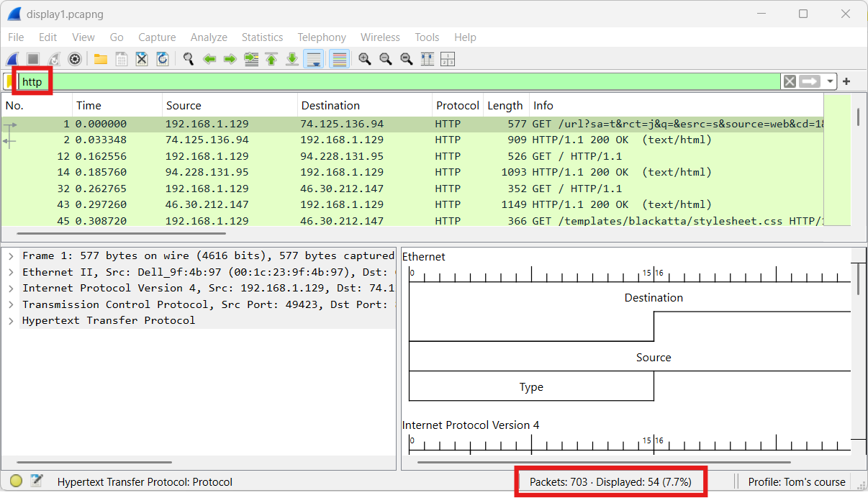Open the Telephony menu
The width and height of the screenshot is (868, 498).
(x=322, y=37)
